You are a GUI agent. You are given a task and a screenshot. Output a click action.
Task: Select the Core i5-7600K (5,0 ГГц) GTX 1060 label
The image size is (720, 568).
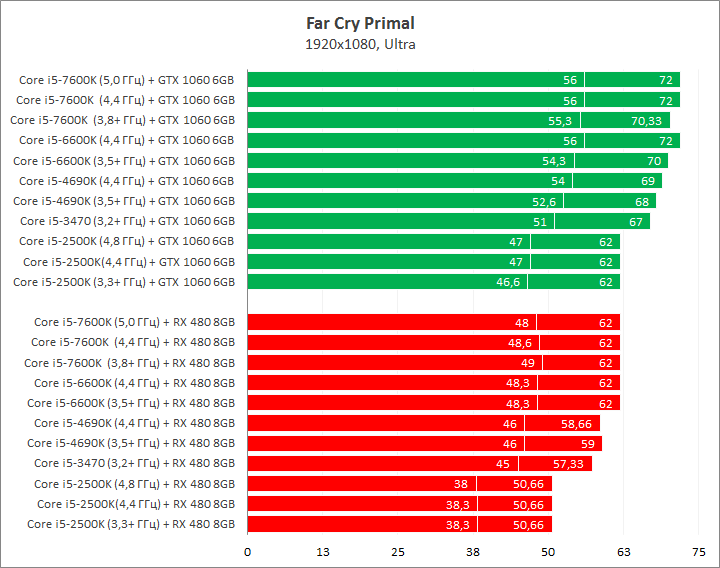pos(126,80)
